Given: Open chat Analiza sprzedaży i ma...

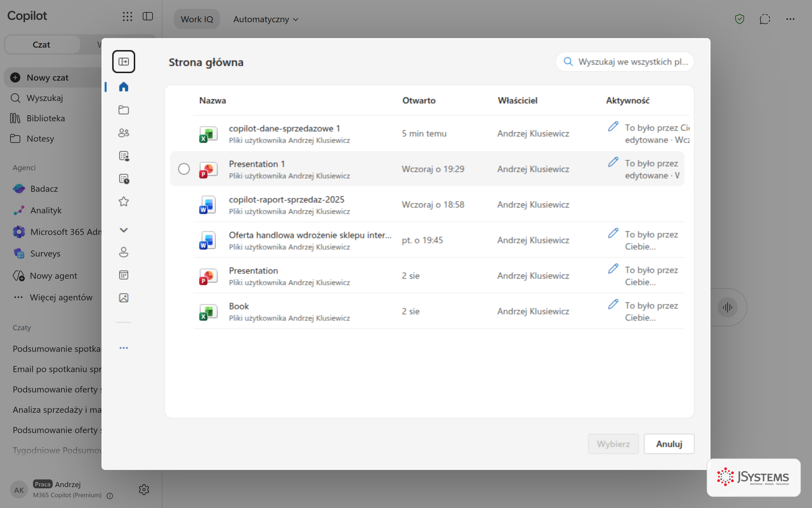Looking at the screenshot, I should (x=57, y=410).
